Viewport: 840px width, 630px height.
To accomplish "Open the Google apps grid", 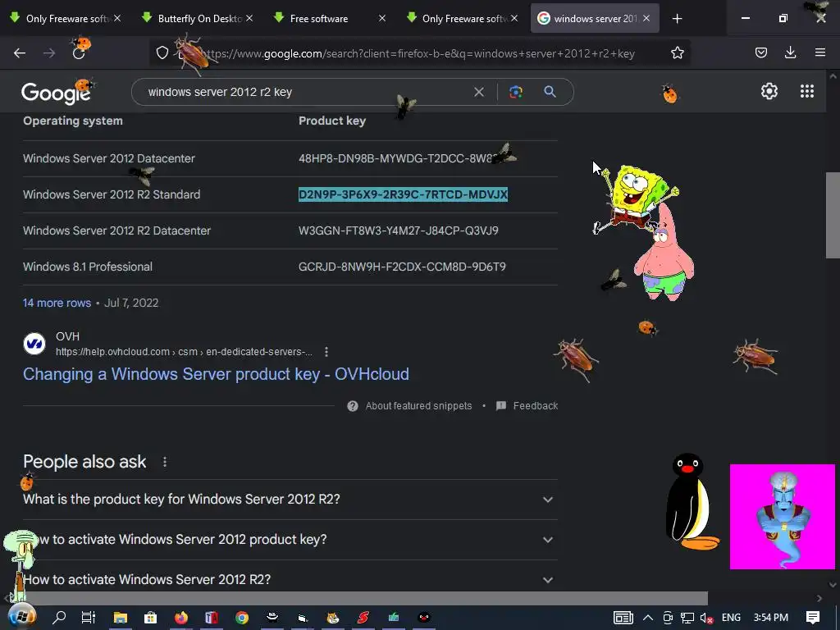I will pos(807,91).
